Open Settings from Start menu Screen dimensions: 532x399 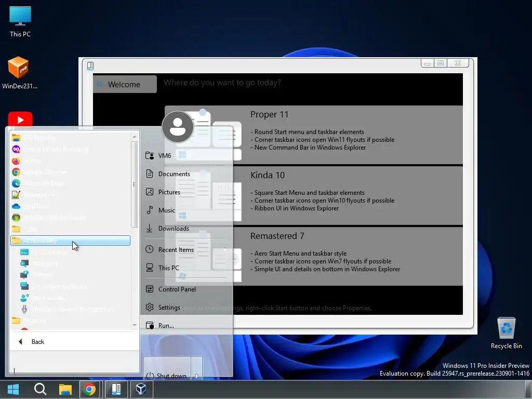click(x=186, y=308)
